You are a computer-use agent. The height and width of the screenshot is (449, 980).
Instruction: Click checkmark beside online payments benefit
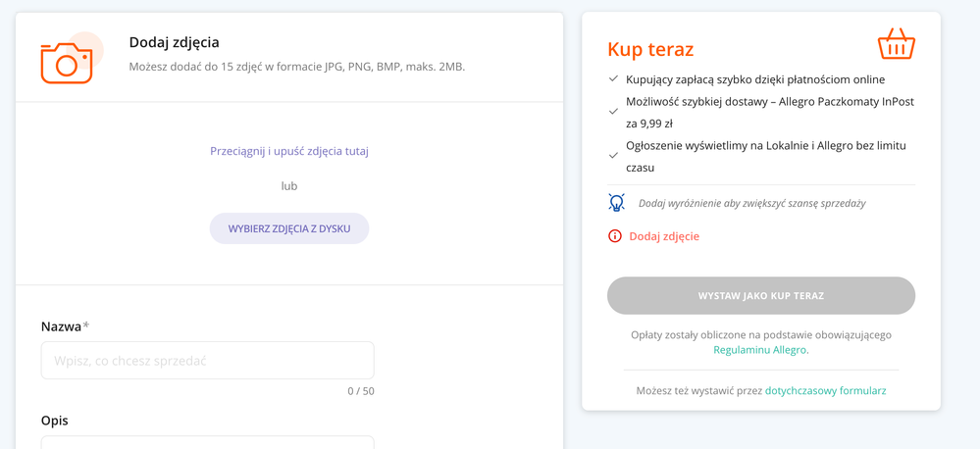pos(613,79)
